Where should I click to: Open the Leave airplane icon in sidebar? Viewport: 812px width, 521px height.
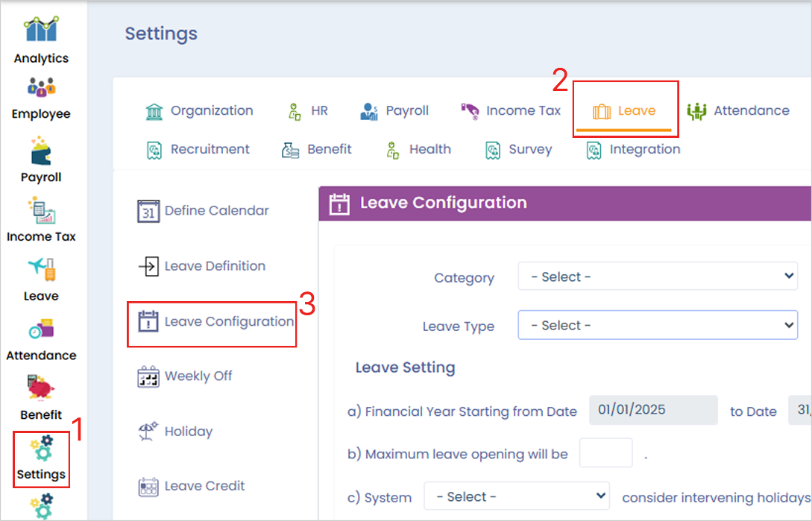41,269
